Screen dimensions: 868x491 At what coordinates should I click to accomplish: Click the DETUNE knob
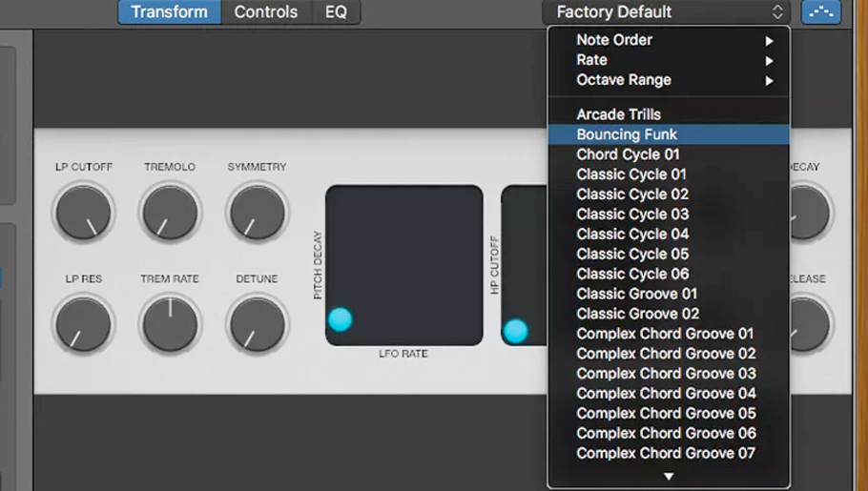(258, 324)
